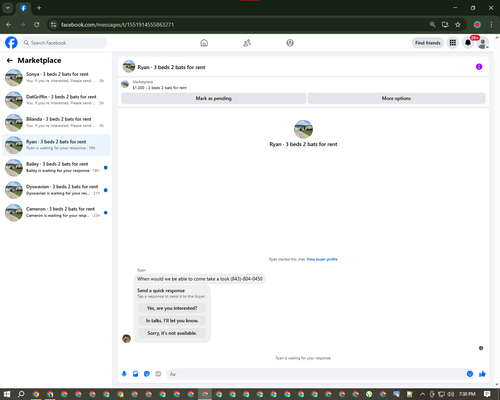
Task: Open the Facebook menu grid icon
Action: [x=453, y=43]
